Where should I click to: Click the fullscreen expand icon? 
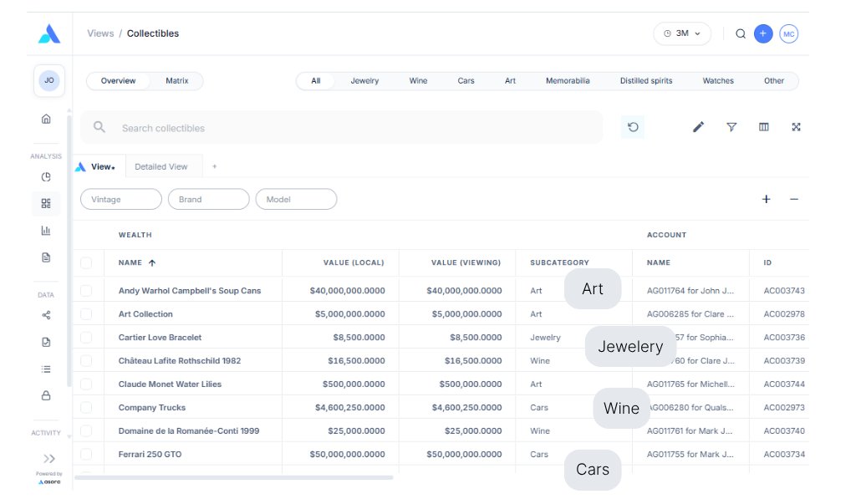point(796,127)
